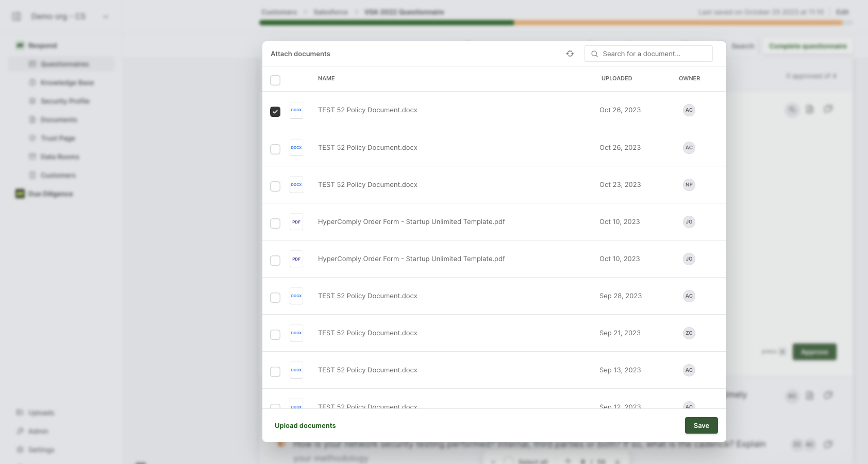This screenshot has height=464, width=868.
Task: Click the refresh documents icon
Action: coord(570,54)
